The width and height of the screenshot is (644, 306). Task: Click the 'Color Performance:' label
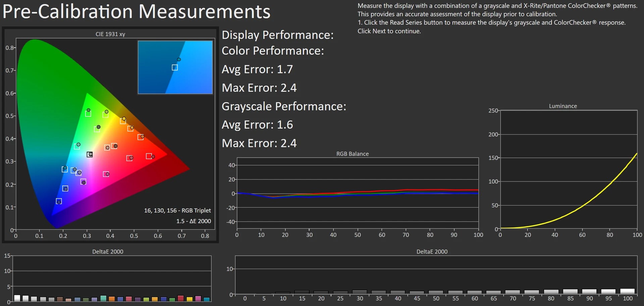(273, 51)
